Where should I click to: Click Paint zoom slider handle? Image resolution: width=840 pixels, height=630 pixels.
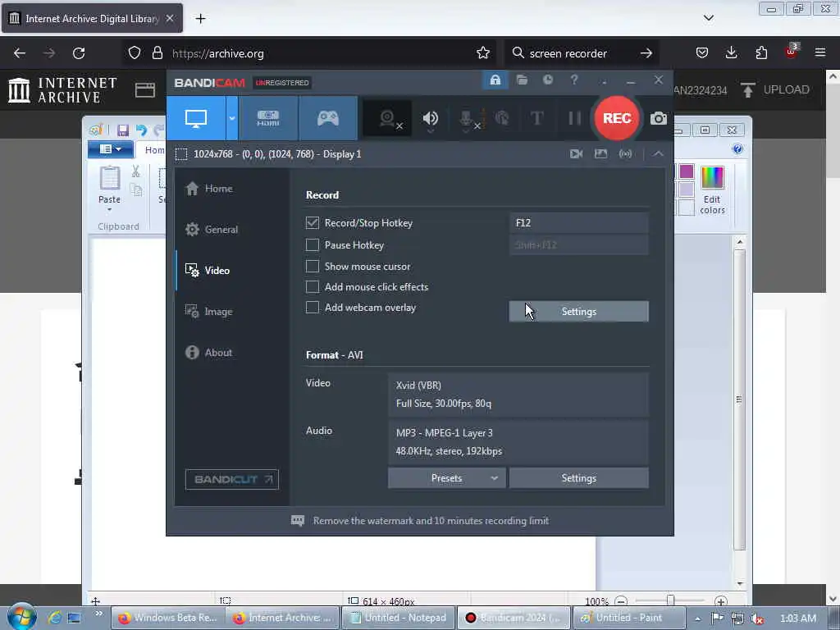pyautogui.click(x=670, y=600)
